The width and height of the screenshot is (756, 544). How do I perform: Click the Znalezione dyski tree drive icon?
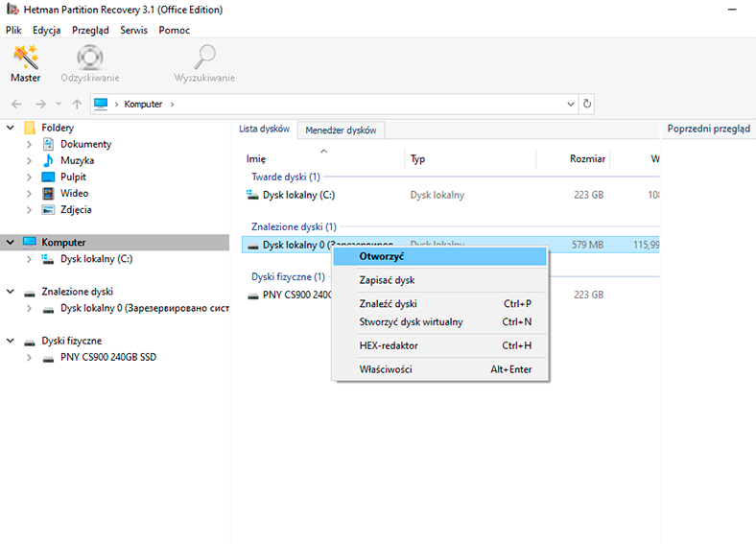click(30, 293)
